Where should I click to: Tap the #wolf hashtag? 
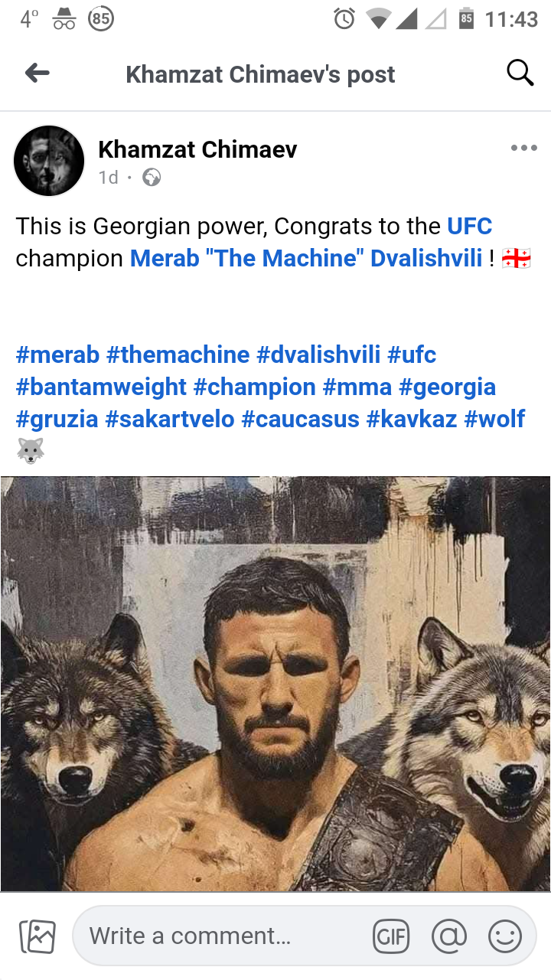coord(494,419)
